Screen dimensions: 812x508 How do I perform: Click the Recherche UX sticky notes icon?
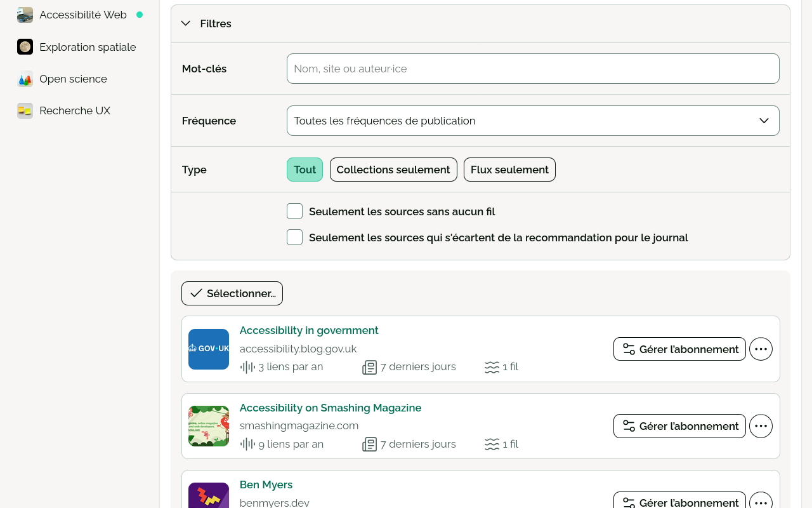pyautogui.click(x=25, y=110)
